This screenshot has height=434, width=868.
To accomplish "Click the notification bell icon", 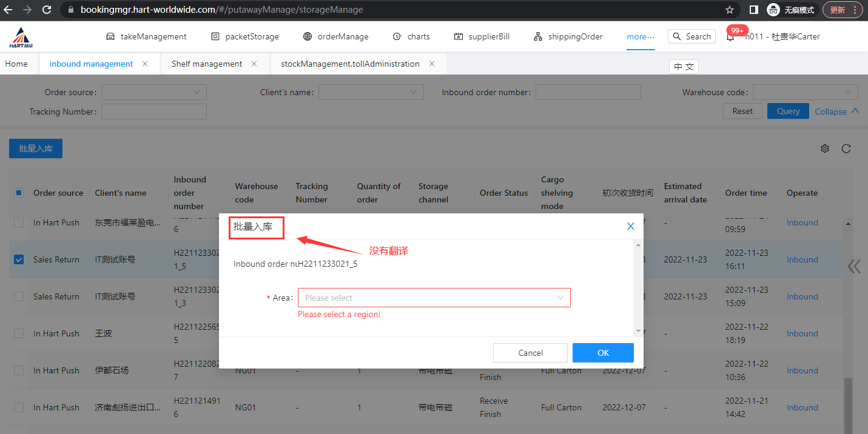I will pyautogui.click(x=730, y=37).
